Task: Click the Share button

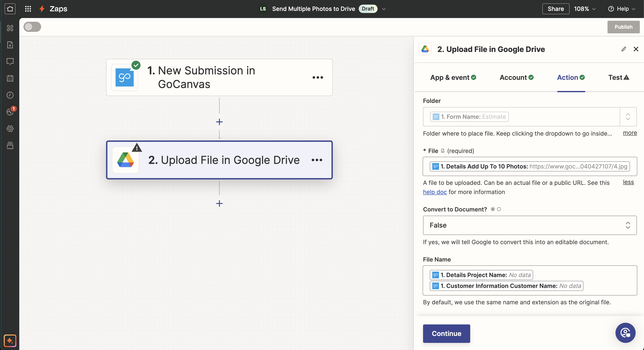Action: click(x=556, y=9)
